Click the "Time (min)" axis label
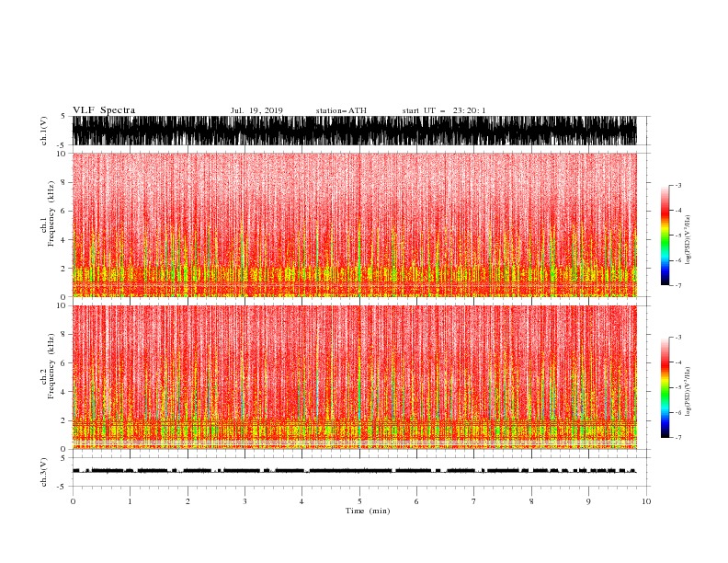 tap(368, 511)
